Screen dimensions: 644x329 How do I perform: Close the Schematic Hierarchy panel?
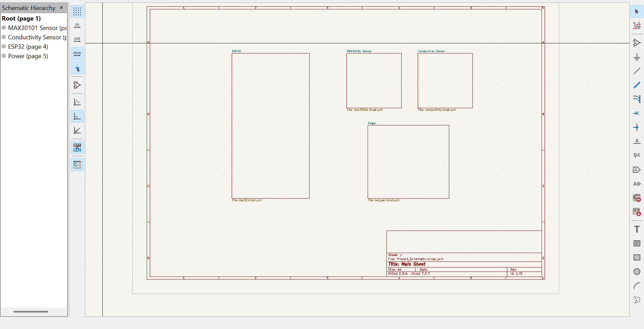pyautogui.click(x=61, y=8)
